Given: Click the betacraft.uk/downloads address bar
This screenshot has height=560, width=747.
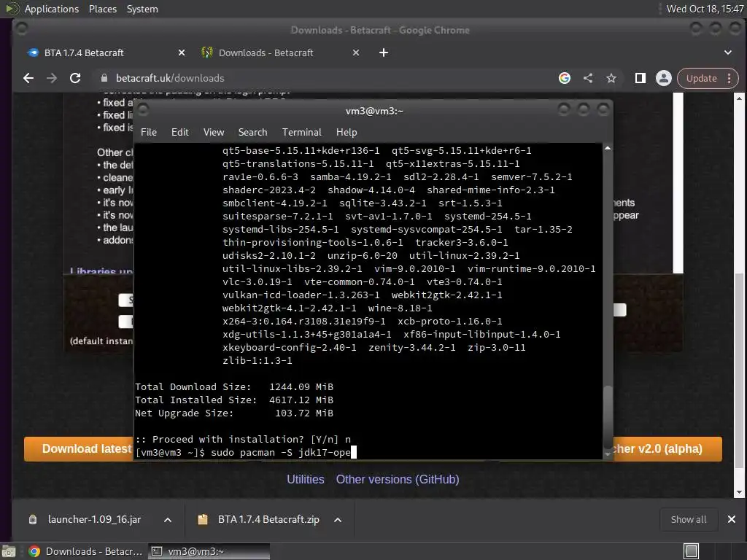Looking at the screenshot, I should 329,78.
